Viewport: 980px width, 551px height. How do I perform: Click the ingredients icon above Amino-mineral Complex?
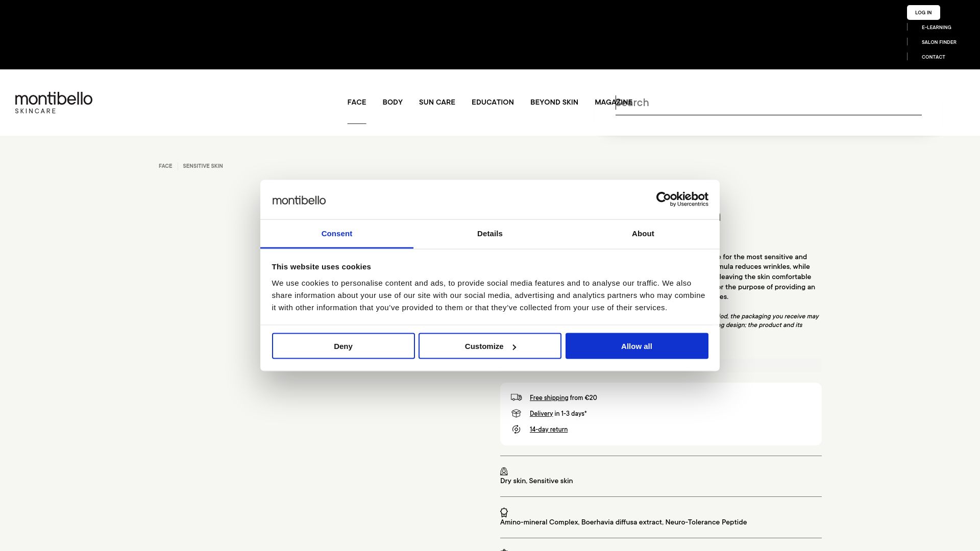point(504,512)
